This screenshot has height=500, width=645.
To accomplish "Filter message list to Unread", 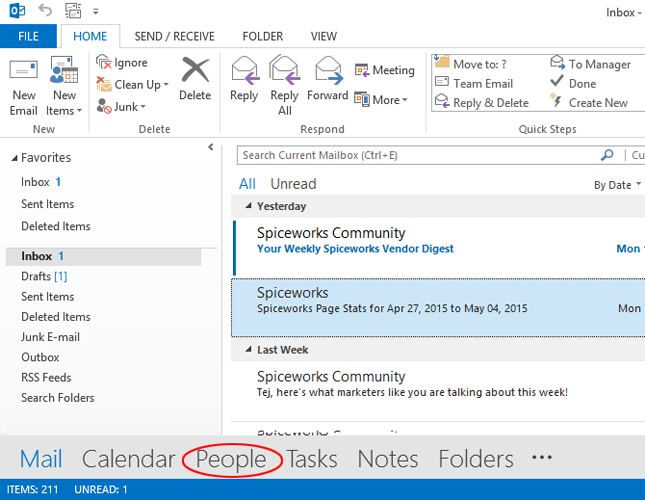I will click(x=293, y=184).
